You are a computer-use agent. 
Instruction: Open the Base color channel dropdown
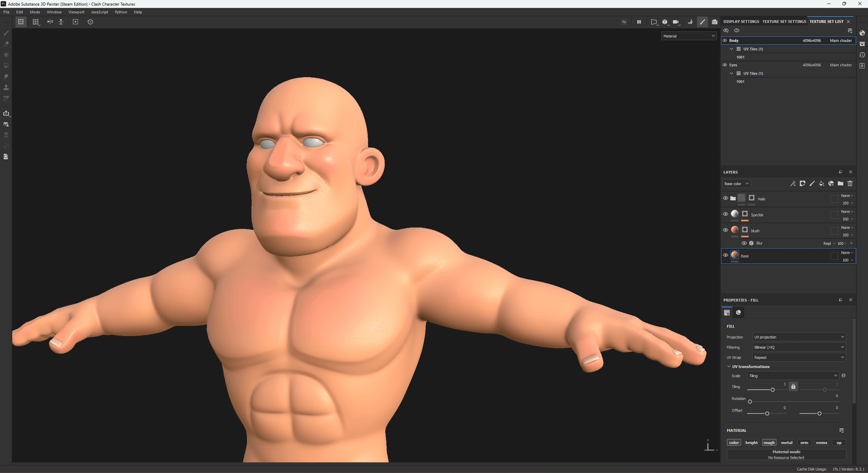[x=736, y=184]
